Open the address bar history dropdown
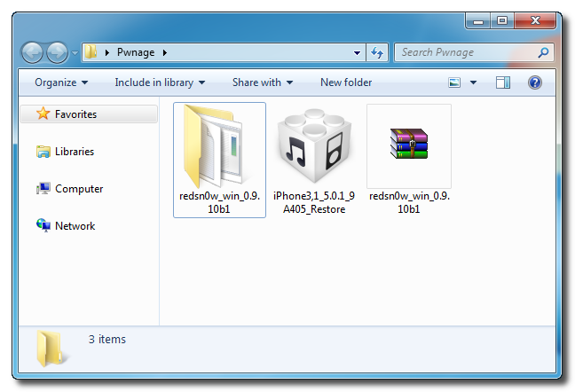This screenshot has width=575, height=392. click(x=357, y=52)
